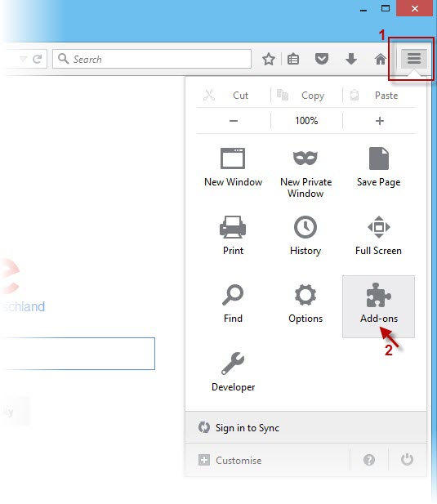437x504 pixels.
Task: Exit Firefox with the power icon
Action: 407,460
